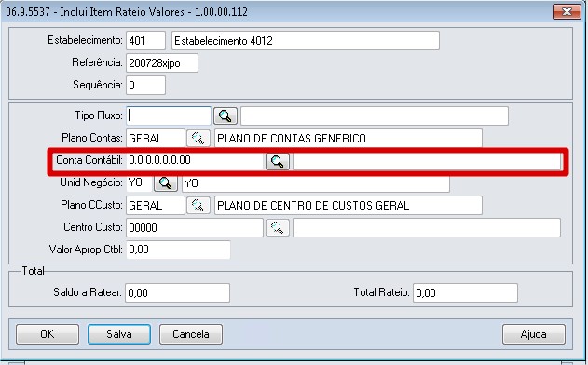This screenshot has width=588, height=365.
Task: Click the Unid Negócio label
Action: click(x=91, y=182)
